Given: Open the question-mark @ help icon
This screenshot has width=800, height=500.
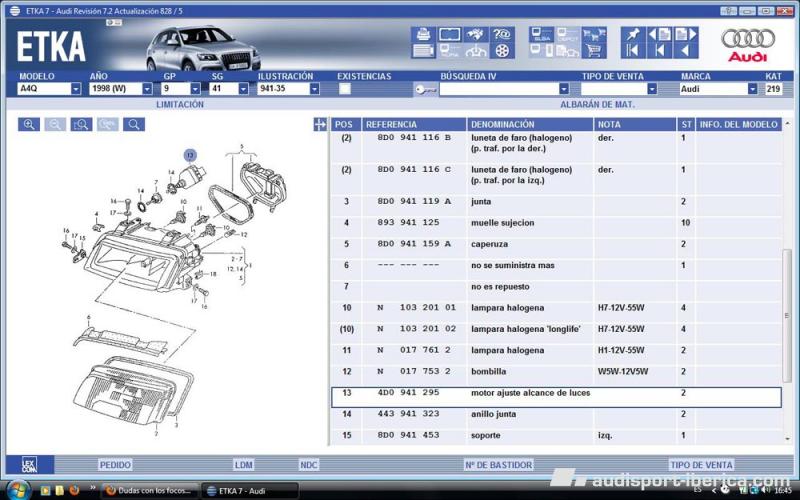Looking at the screenshot, I should click(502, 35).
